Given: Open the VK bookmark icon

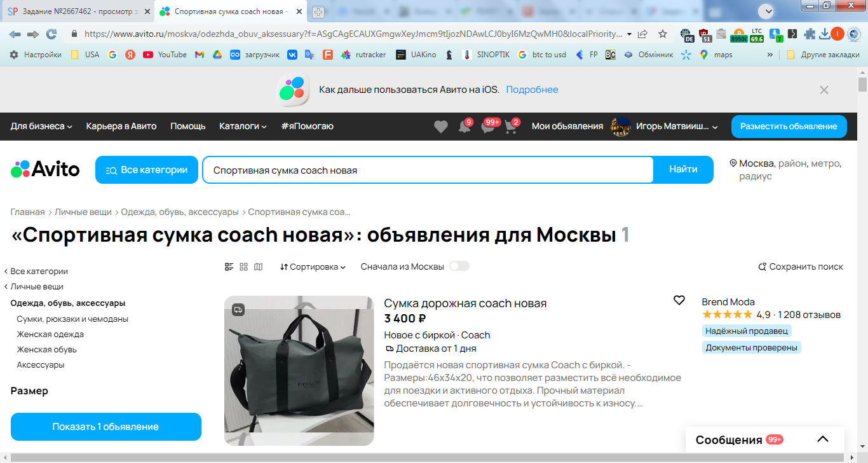Looking at the screenshot, I should pos(293,55).
